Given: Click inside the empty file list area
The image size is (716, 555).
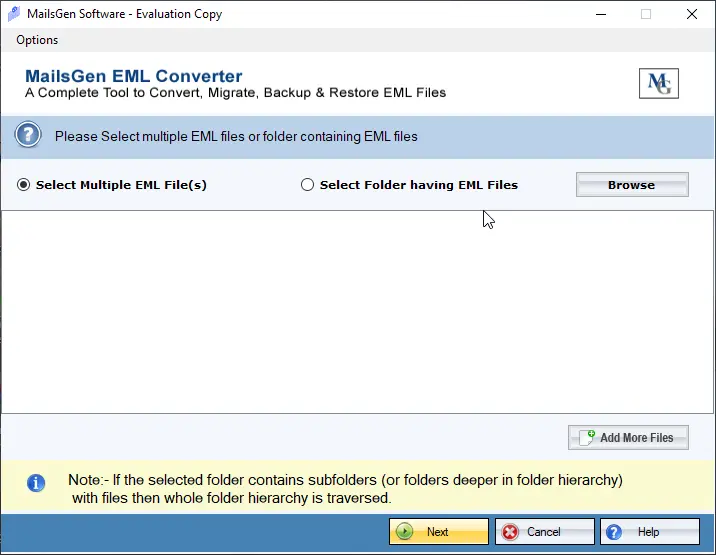Looking at the screenshot, I should click(357, 311).
